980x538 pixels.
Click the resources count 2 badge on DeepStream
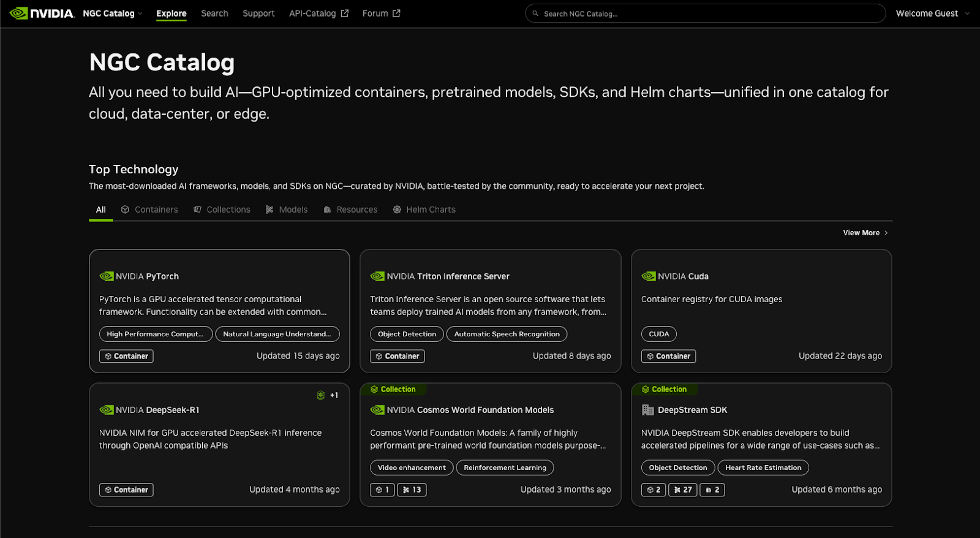click(x=712, y=490)
